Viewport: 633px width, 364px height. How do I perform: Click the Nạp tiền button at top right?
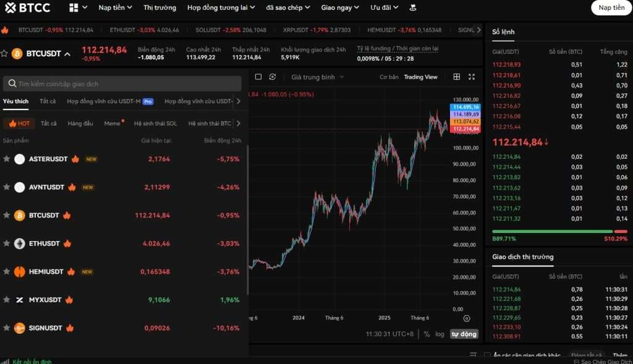[x=611, y=7]
